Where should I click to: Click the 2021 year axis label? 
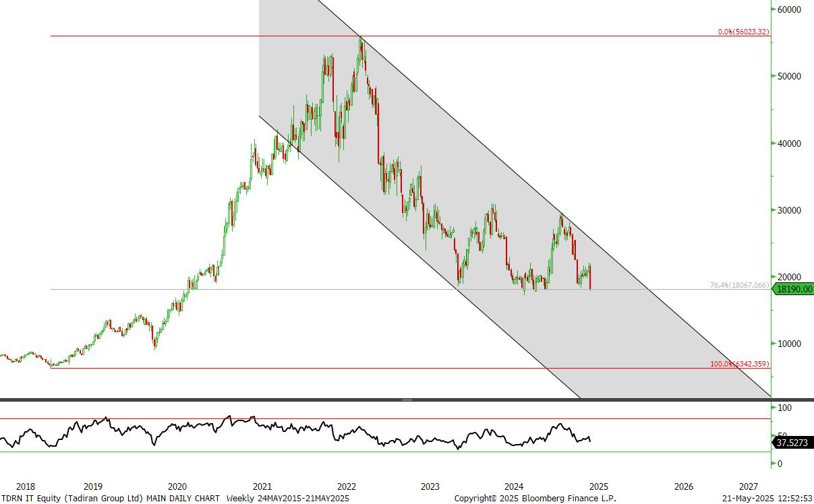pyautogui.click(x=262, y=486)
